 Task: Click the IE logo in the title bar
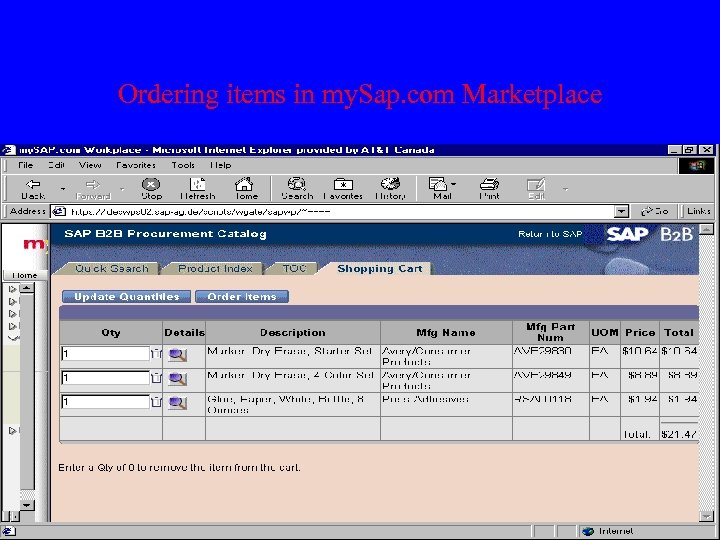pyautogui.click(x=9, y=150)
